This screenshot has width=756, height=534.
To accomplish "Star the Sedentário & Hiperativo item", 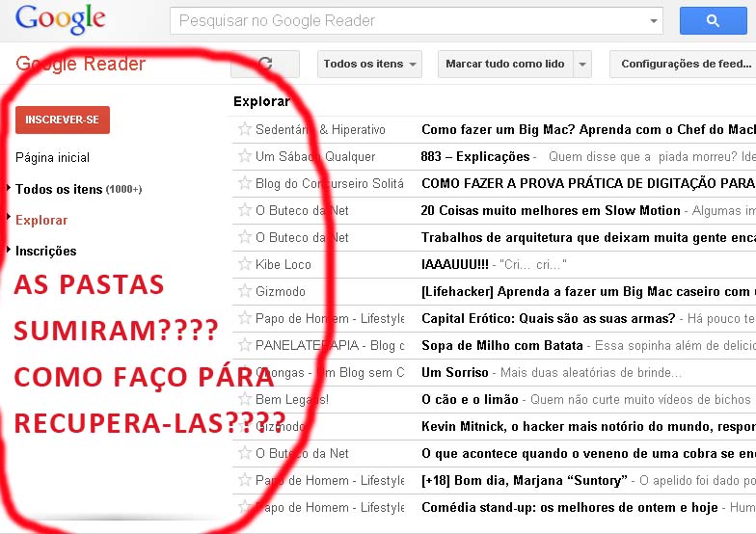I will pos(245,129).
